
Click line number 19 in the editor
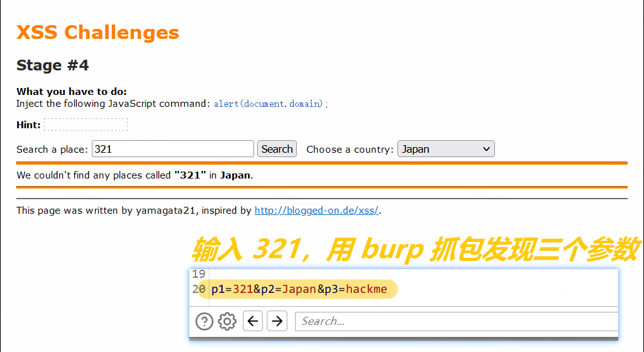click(x=199, y=274)
